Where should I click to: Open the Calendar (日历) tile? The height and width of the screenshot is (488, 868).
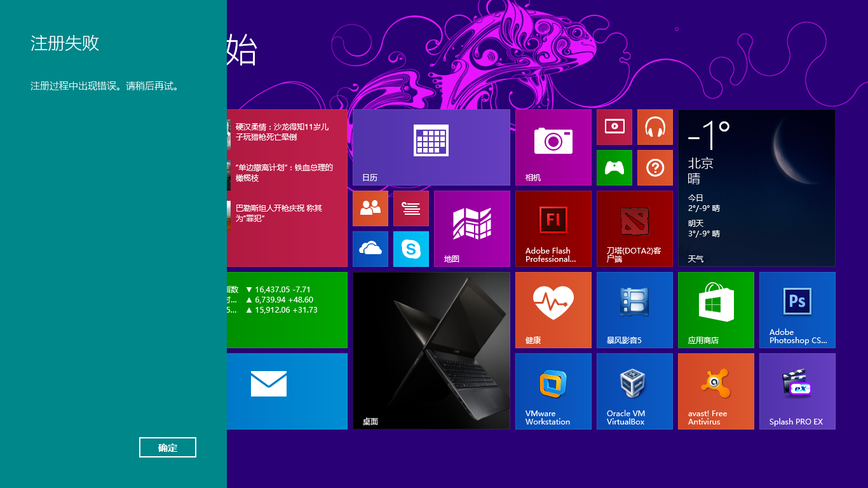(x=431, y=147)
